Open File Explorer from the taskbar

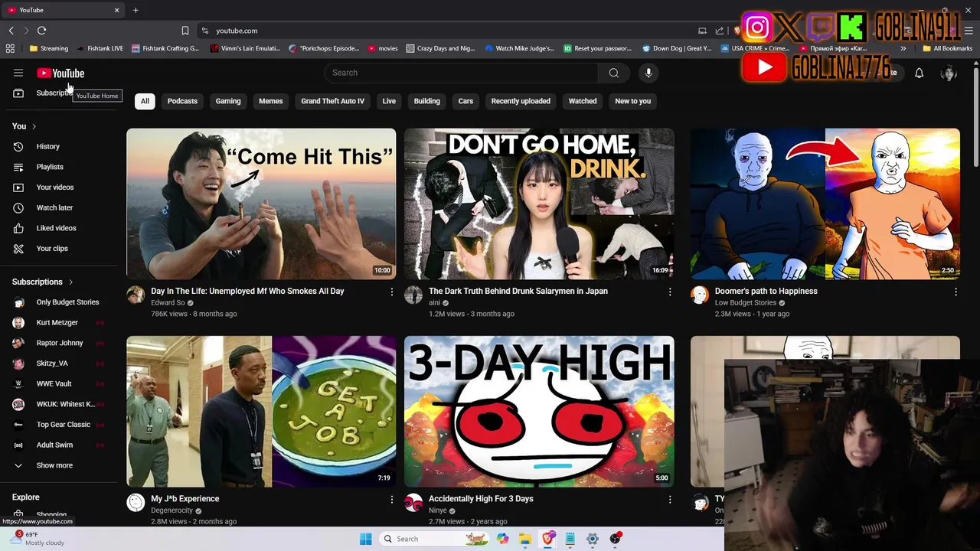click(525, 539)
